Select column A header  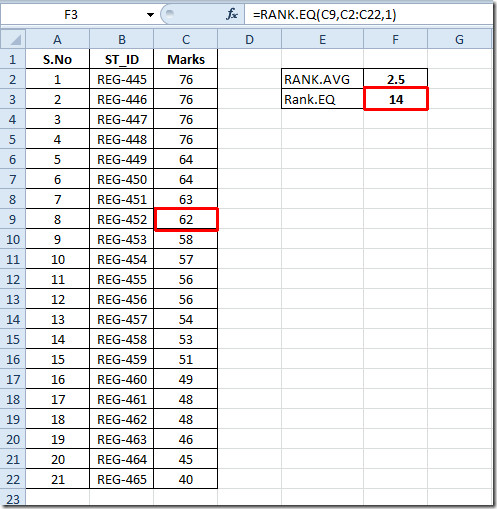[58, 39]
